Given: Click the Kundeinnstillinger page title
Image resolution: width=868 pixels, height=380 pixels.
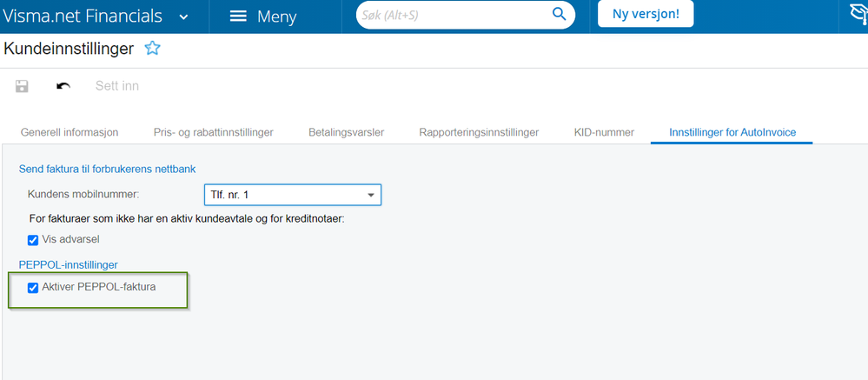Looking at the screenshot, I should coord(69,49).
